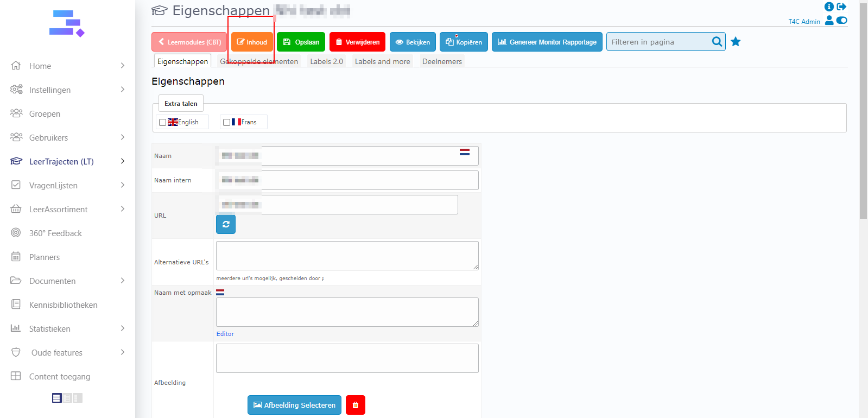Image resolution: width=868 pixels, height=418 pixels.
Task: Open the user profile icon
Action: tap(829, 21)
